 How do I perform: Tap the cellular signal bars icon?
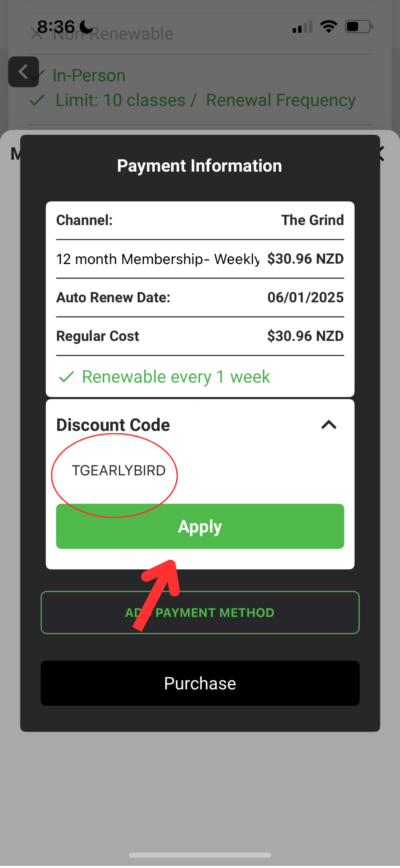click(303, 27)
